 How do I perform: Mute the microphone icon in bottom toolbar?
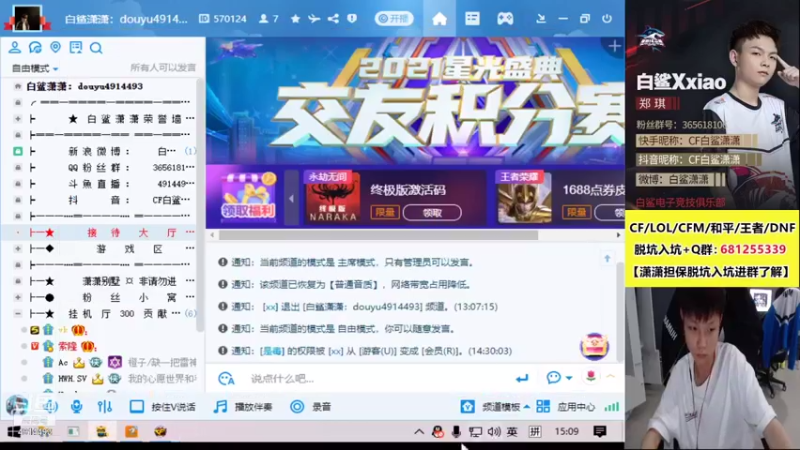point(77,407)
